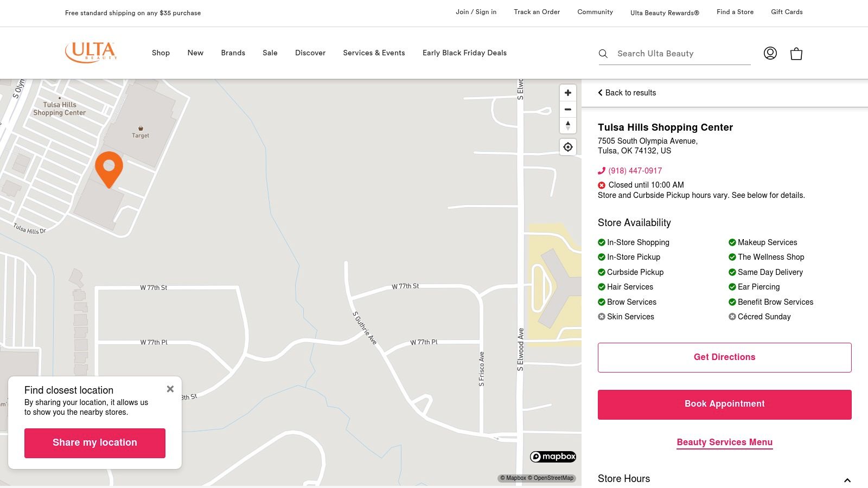Click the Mapbox logo on the map
868x488 pixels.
[553, 457]
